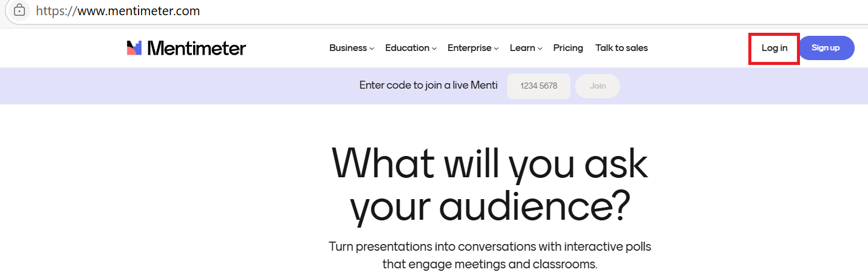Click the chevron arrow next to Enterprise
Screen dimensions: 868x275
496,49
